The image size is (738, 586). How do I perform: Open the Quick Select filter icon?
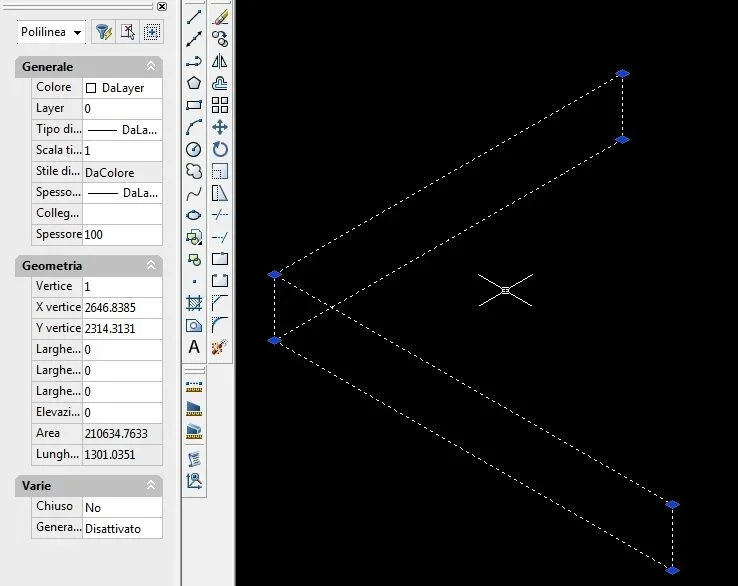pos(104,32)
